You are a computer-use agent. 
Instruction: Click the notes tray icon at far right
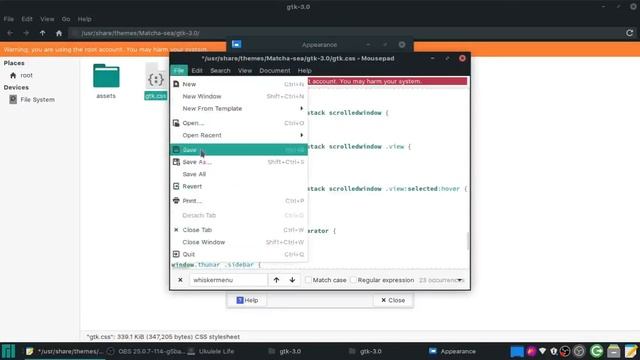[630, 351]
